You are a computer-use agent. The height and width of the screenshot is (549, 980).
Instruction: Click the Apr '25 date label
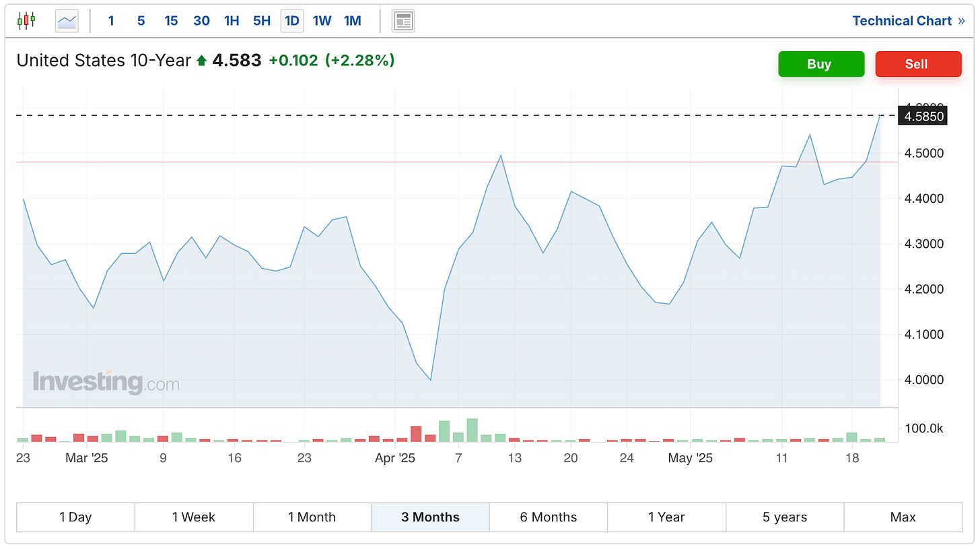[396, 458]
